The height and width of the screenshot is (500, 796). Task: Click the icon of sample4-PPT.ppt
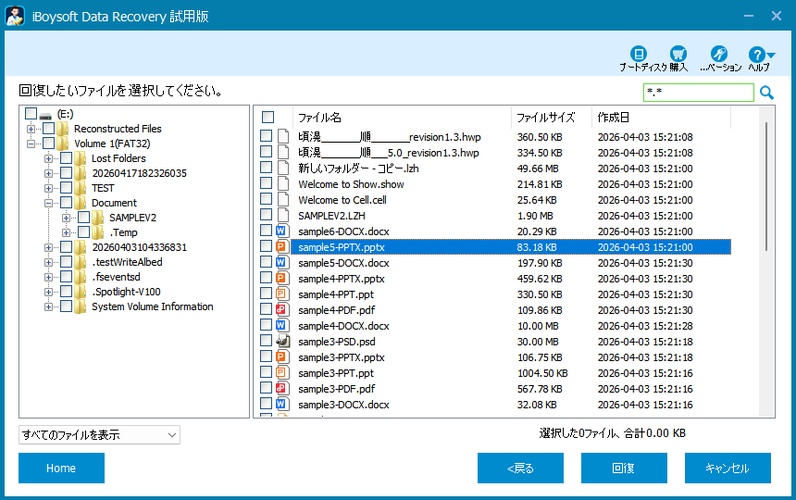pos(282,294)
